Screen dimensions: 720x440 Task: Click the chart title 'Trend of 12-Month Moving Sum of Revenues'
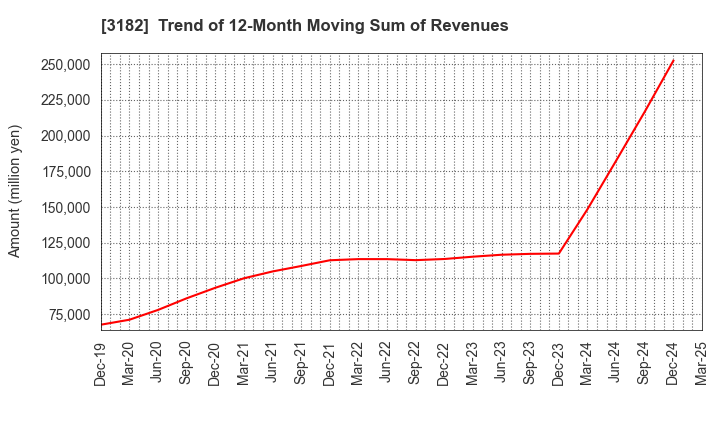point(333,26)
